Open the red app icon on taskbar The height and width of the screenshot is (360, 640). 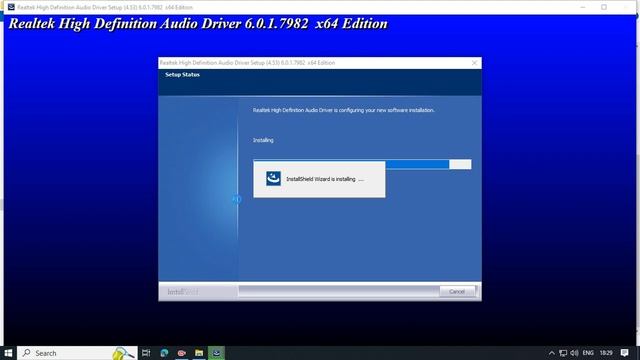(x=182, y=353)
